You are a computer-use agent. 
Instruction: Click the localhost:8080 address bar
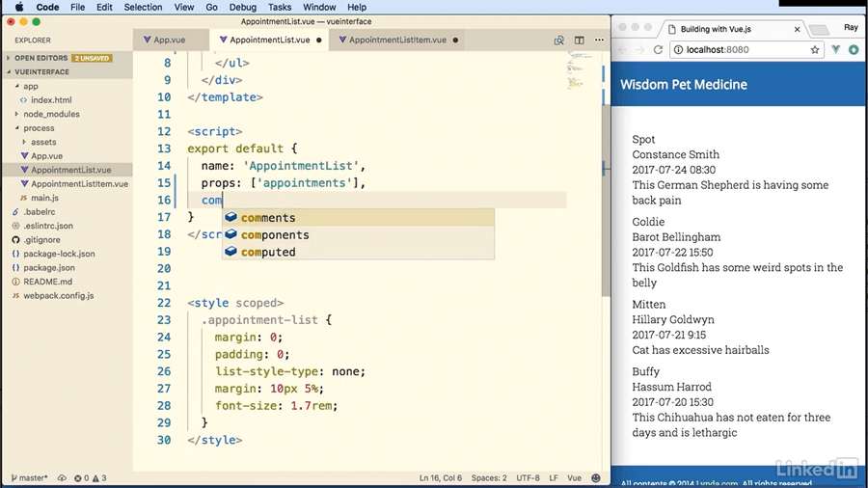746,50
